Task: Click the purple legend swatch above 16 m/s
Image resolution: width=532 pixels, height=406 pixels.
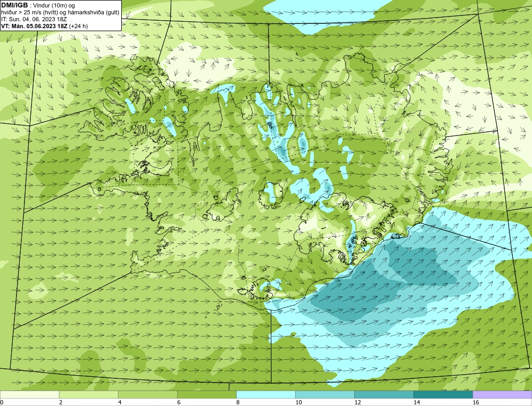Action: coord(502,394)
